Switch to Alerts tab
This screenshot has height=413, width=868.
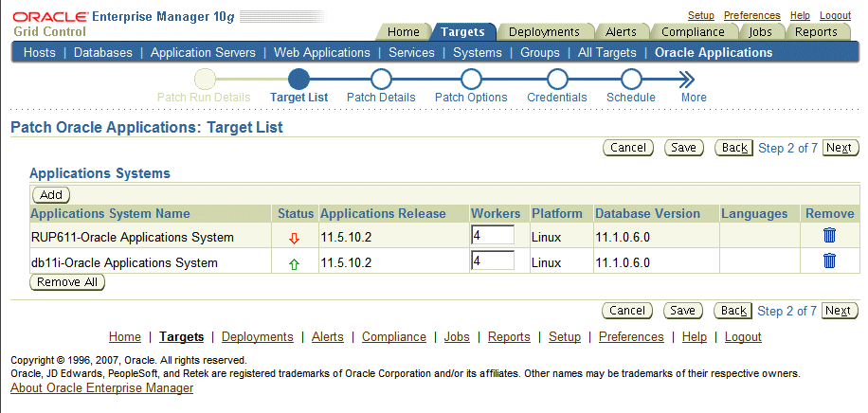[621, 32]
